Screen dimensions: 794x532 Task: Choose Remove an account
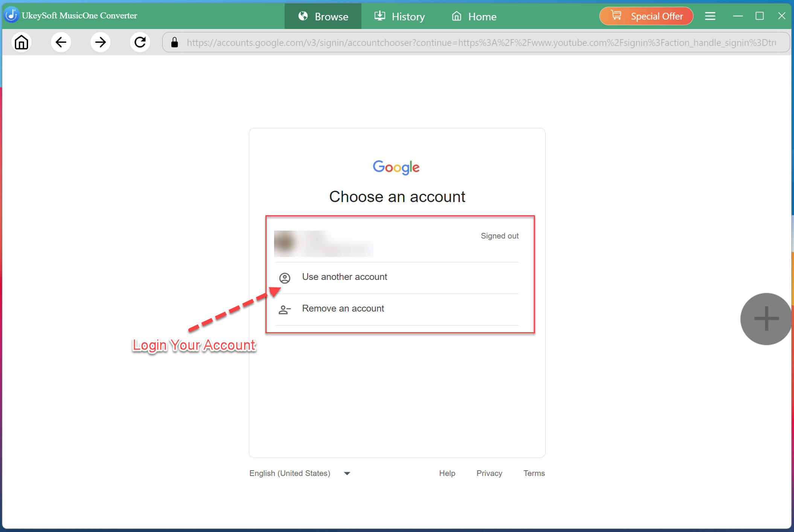tap(397, 309)
